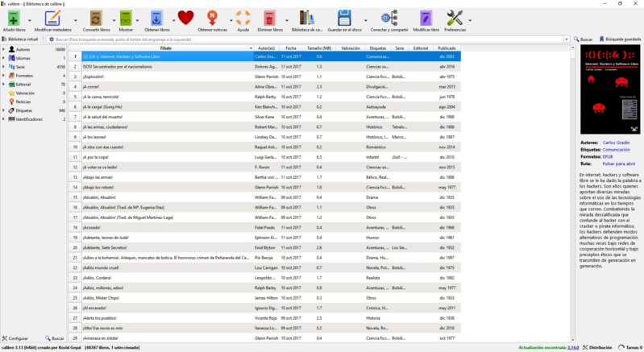Viewport: 644px width, 352px height.
Task: Click the Ayuda lifebuoy icon
Action: coord(243,18)
